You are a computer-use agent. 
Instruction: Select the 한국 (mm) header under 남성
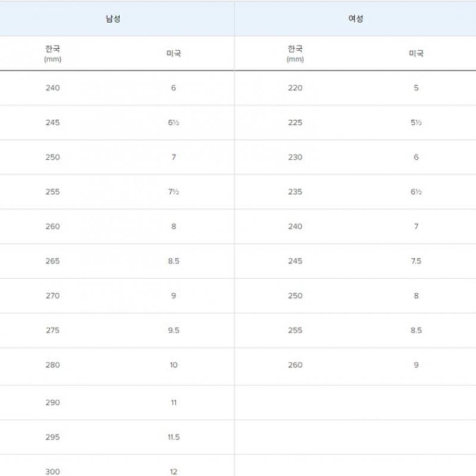click(53, 53)
